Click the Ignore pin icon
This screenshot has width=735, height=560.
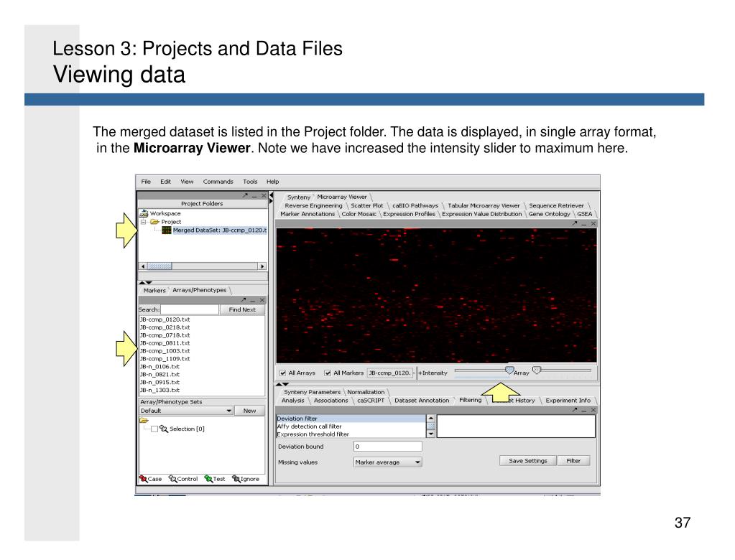[236, 479]
